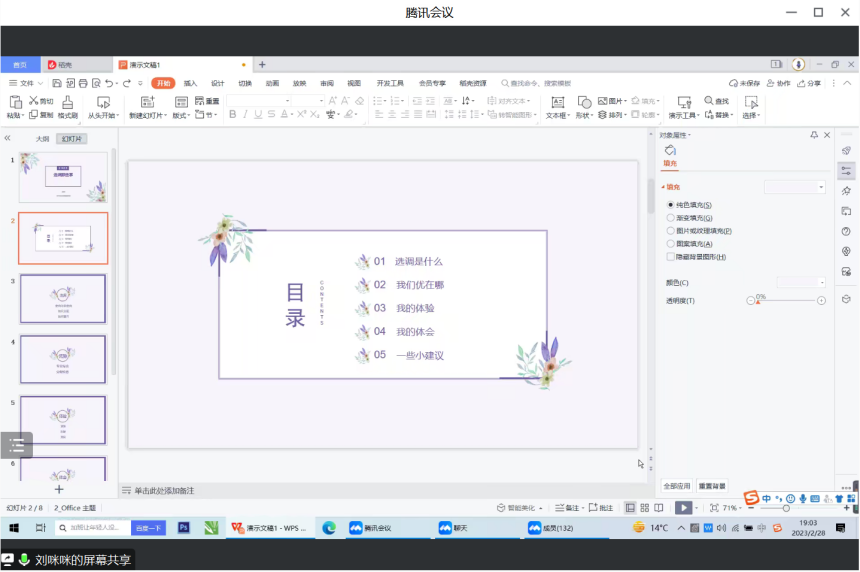860x572 pixels.
Task: Check Hide background graphics (隐藏背景图形)
Action: (x=671, y=257)
